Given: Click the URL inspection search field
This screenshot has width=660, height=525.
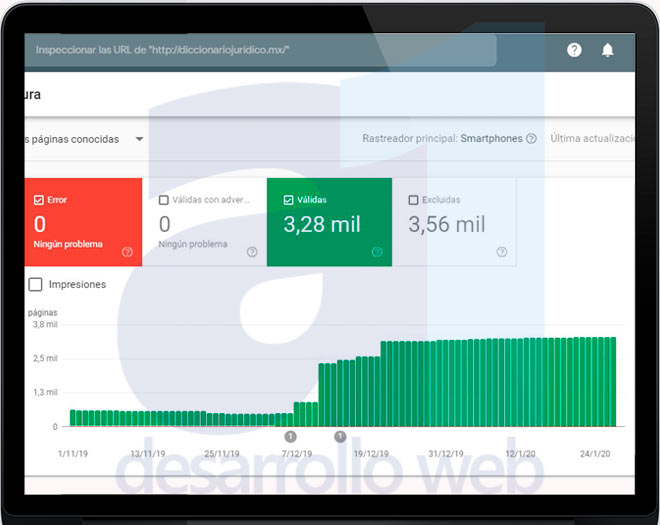Looking at the screenshot, I should [x=260, y=50].
